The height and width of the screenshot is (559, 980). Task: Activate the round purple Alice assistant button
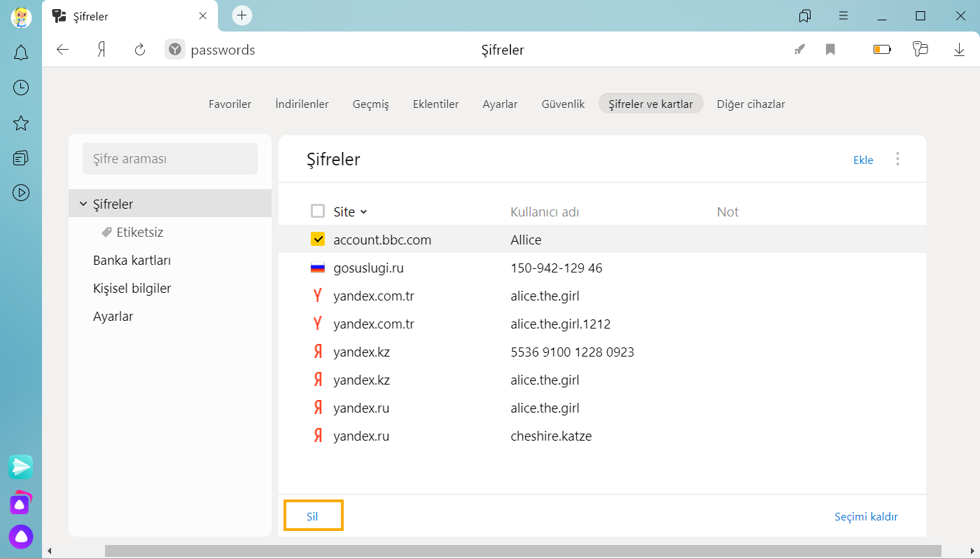click(21, 537)
